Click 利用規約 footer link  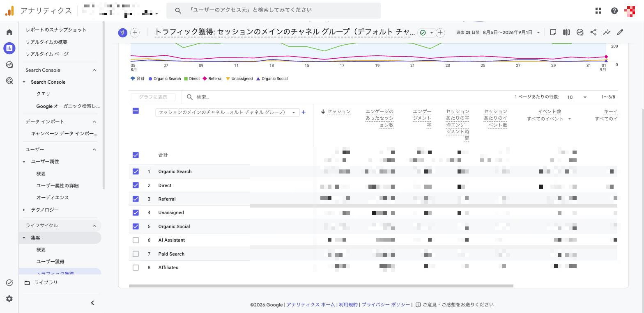tap(348, 305)
